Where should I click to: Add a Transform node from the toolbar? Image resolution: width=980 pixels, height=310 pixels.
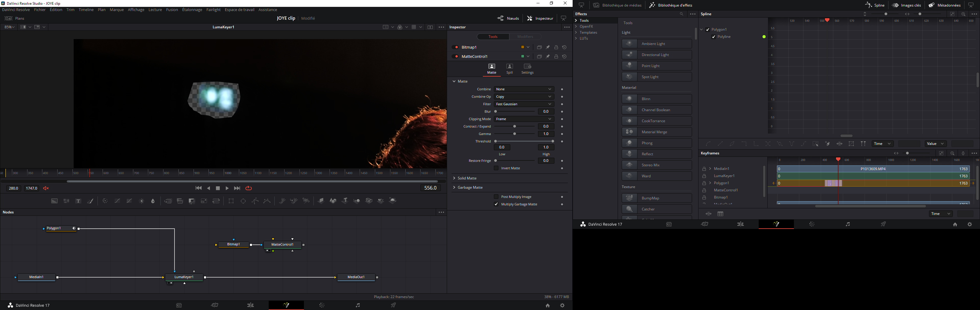(216, 201)
